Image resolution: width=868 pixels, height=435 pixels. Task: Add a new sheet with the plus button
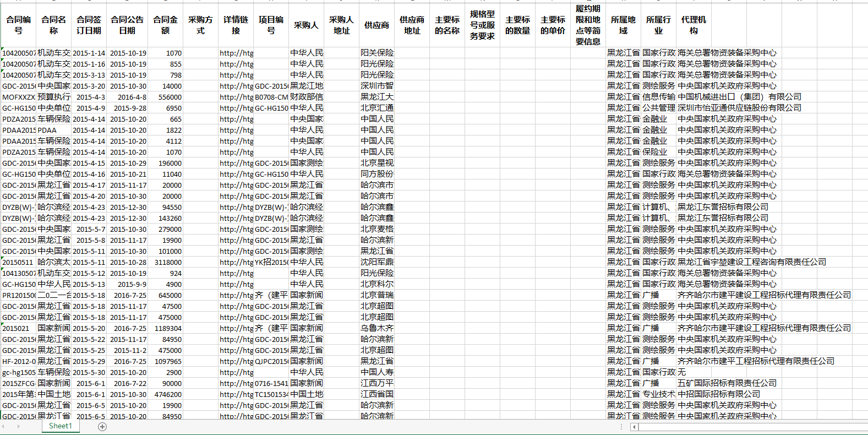102,426
